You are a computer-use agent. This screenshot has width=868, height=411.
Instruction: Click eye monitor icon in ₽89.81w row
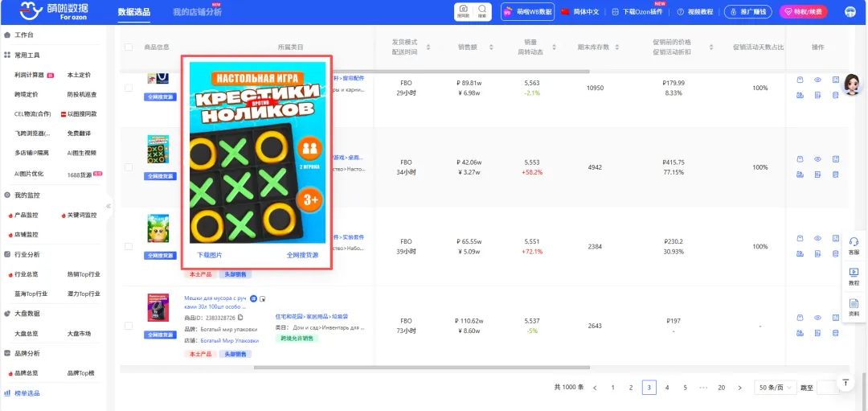coord(817,80)
